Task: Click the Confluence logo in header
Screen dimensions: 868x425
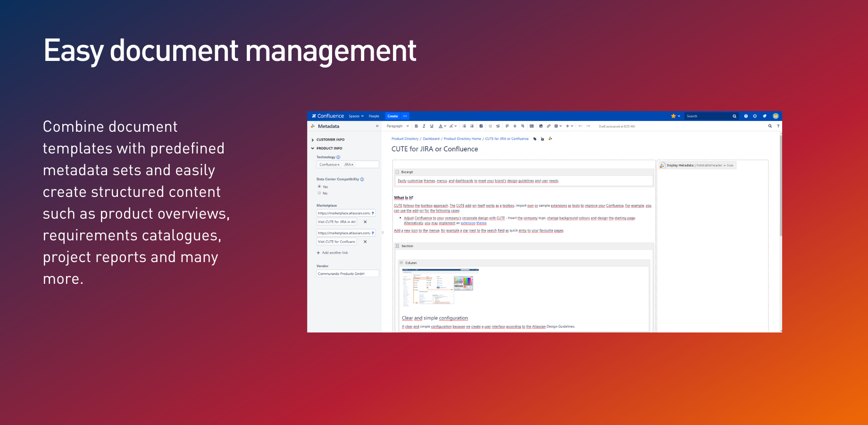Action: (328, 116)
